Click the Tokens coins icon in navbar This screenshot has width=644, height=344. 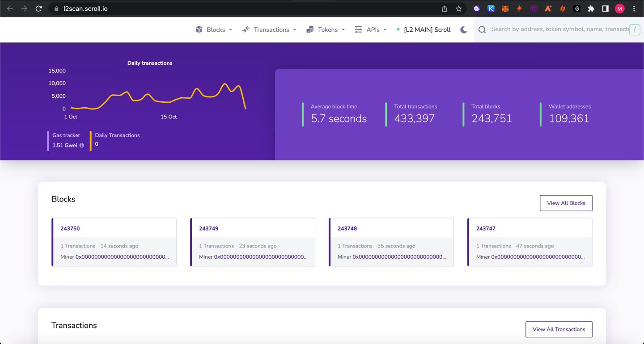click(x=310, y=29)
